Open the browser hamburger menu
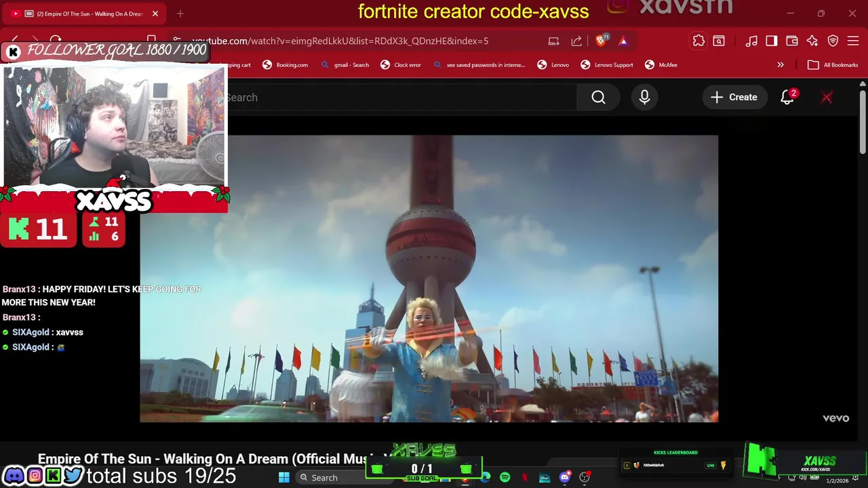The width and height of the screenshot is (868, 488). pos(854,41)
